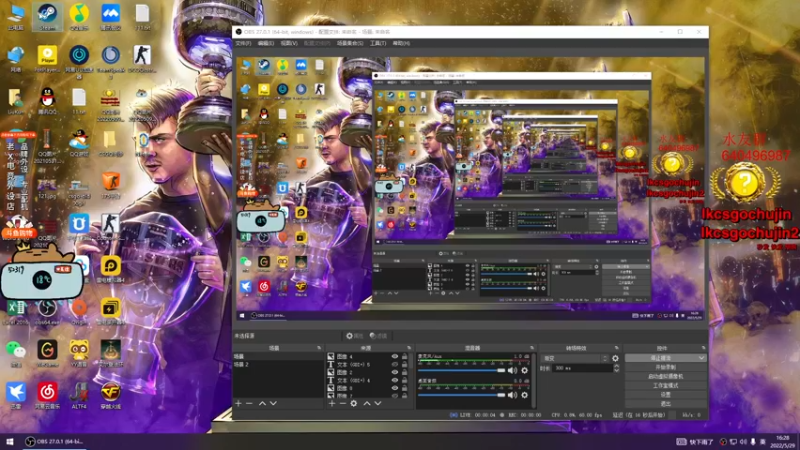Mute the Mic/Aux speaker icon

(513, 370)
